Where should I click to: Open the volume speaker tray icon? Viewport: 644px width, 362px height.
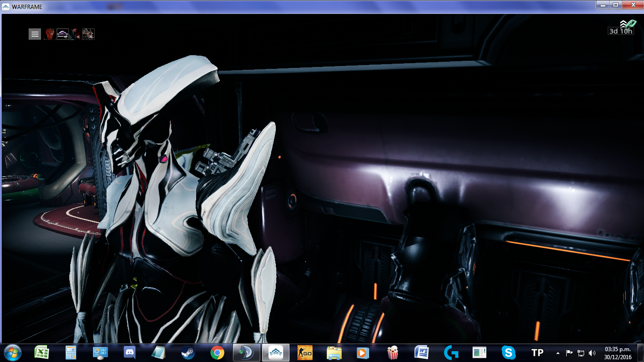coord(592,353)
